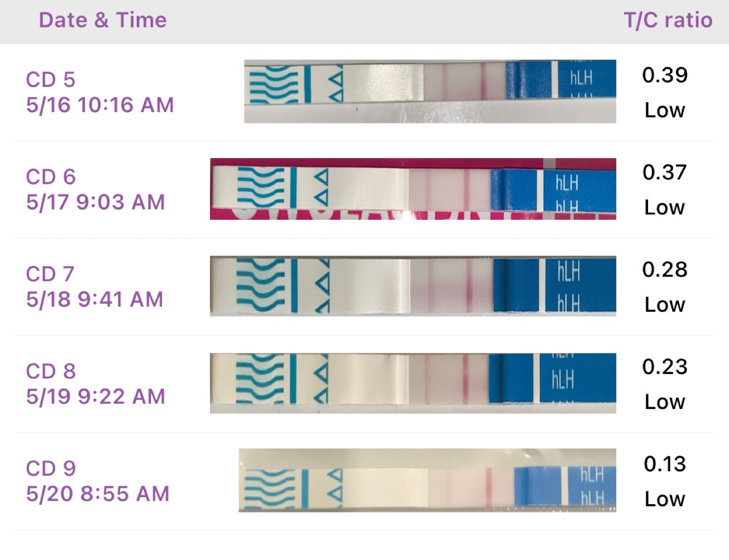Click the Date & Time column header
The image size is (729, 560).
point(102,20)
